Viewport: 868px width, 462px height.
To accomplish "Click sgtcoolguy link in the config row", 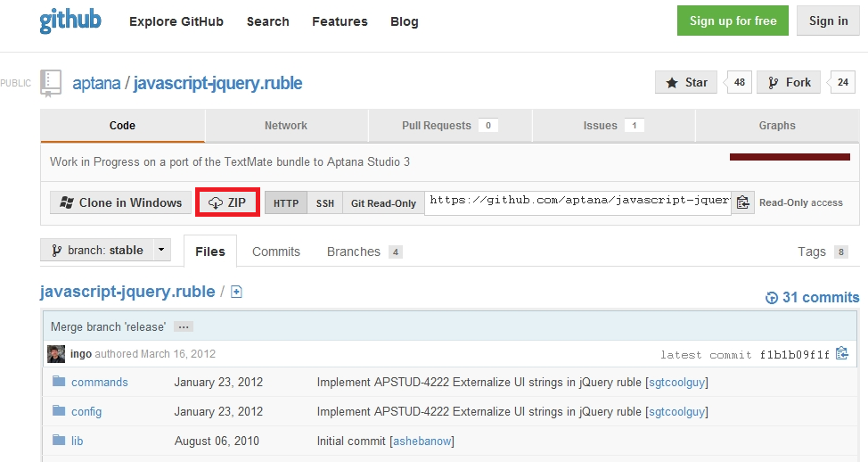I will (x=676, y=411).
